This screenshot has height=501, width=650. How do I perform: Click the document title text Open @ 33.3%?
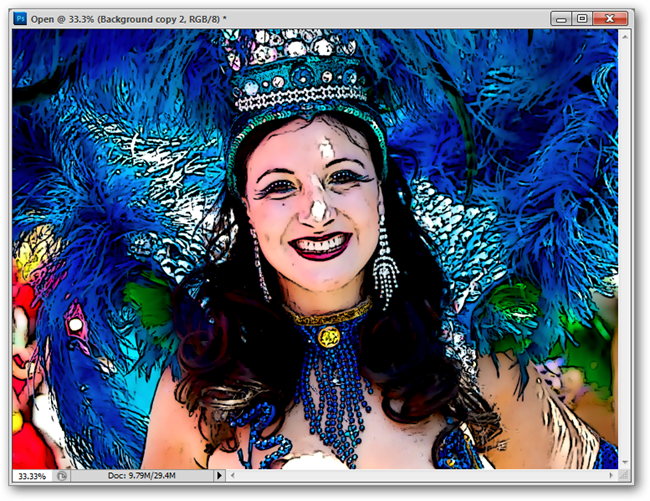tap(62, 19)
